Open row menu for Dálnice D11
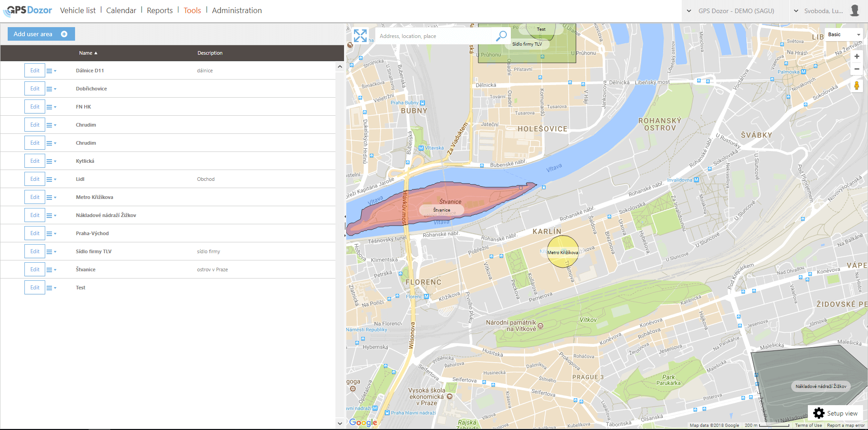 pos(51,71)
